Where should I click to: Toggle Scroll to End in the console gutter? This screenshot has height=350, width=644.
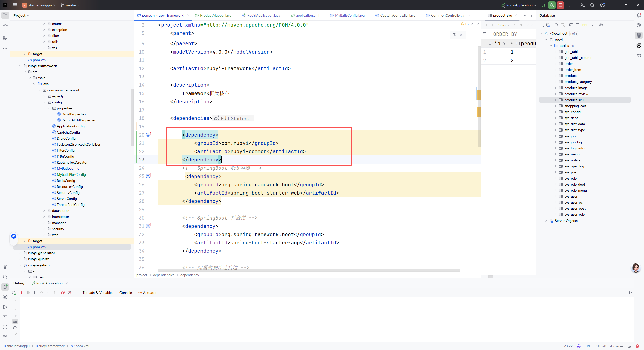(15, 321)
